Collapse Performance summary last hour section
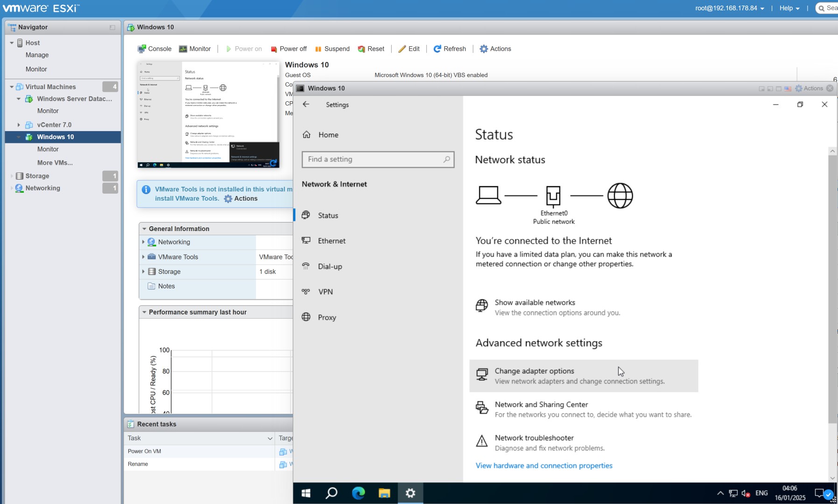Viewport: 838px width, 504px height. pos(144,312)
